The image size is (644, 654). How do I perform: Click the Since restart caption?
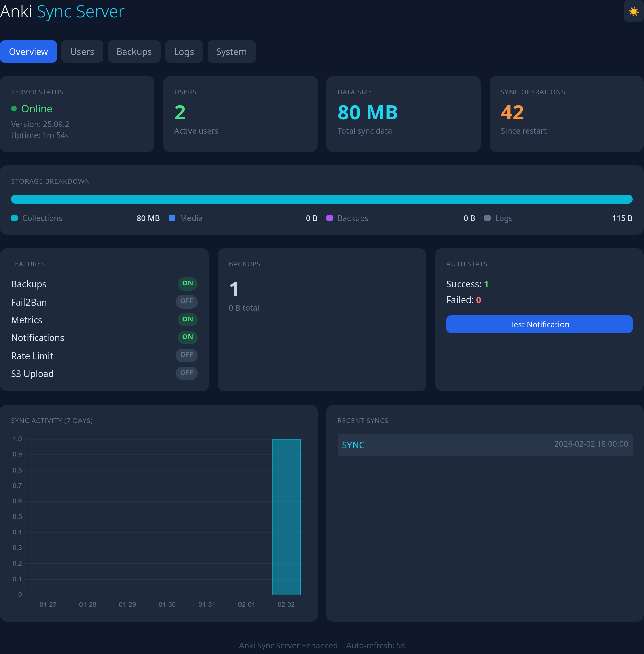[524, 131]
